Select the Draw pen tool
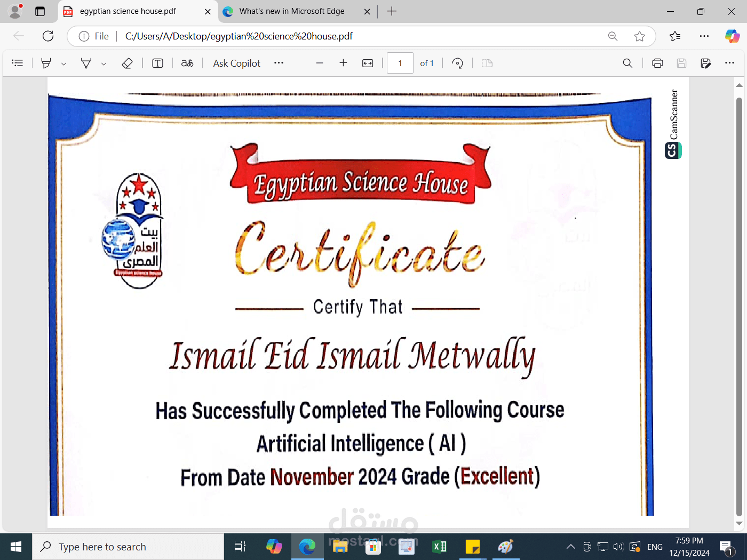747x560 pixels. (x=86, y=63)
